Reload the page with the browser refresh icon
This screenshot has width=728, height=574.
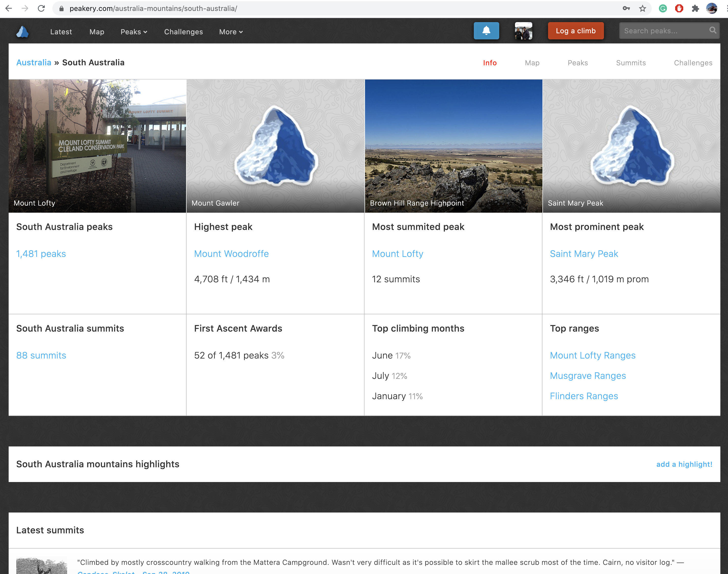[x=41, y=8]
